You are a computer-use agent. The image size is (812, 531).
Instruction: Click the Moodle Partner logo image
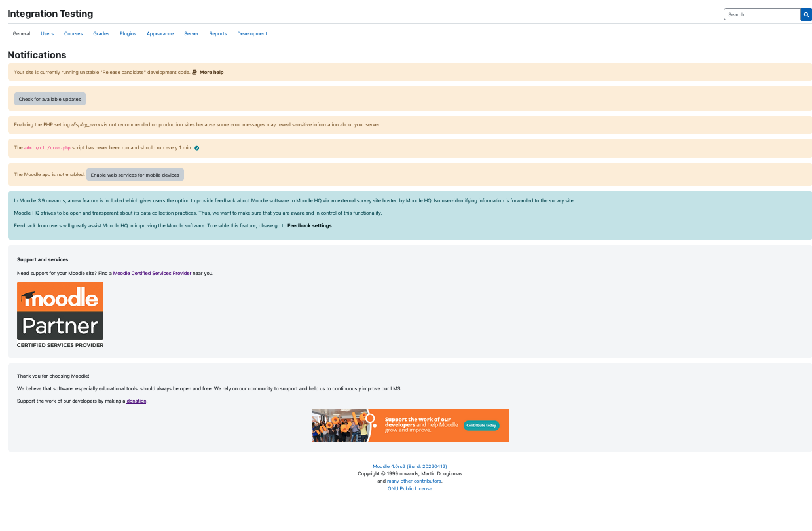60,315
